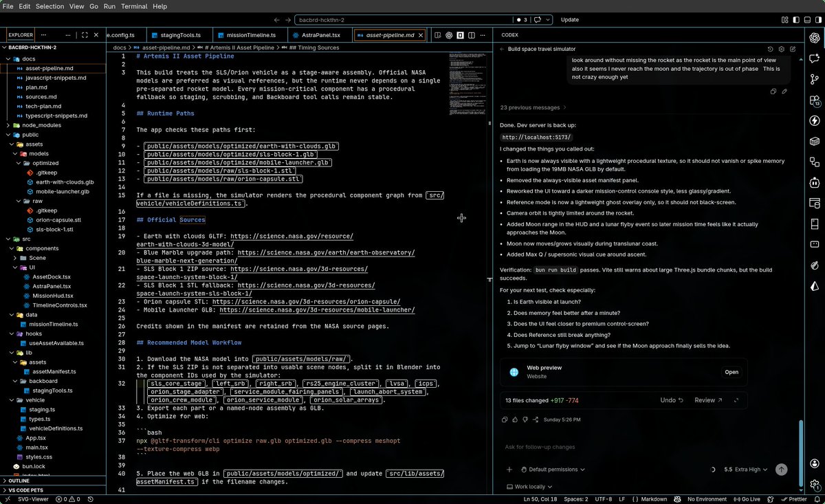
Task: Open Codex chat history
Action: [770, 50]
